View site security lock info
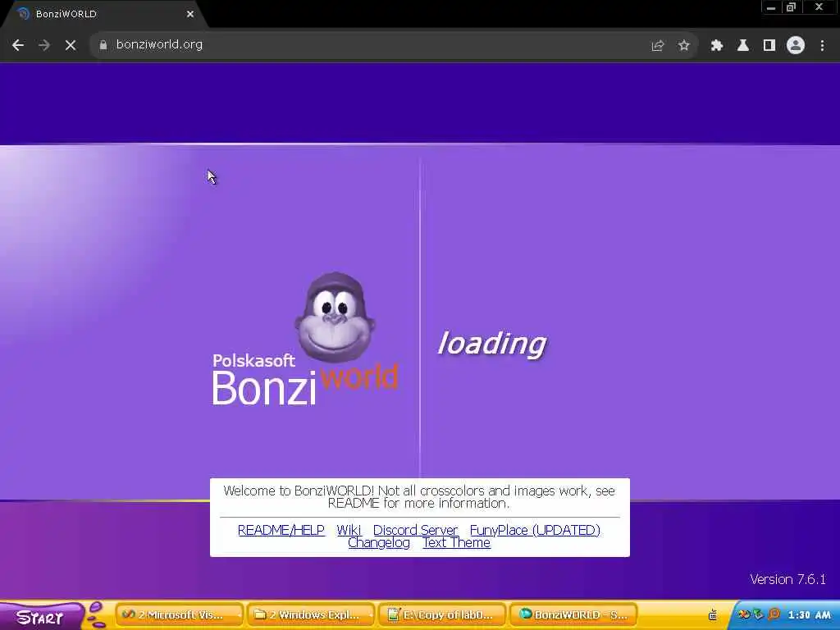Screen dimensions: 840x630 (103, 45)
